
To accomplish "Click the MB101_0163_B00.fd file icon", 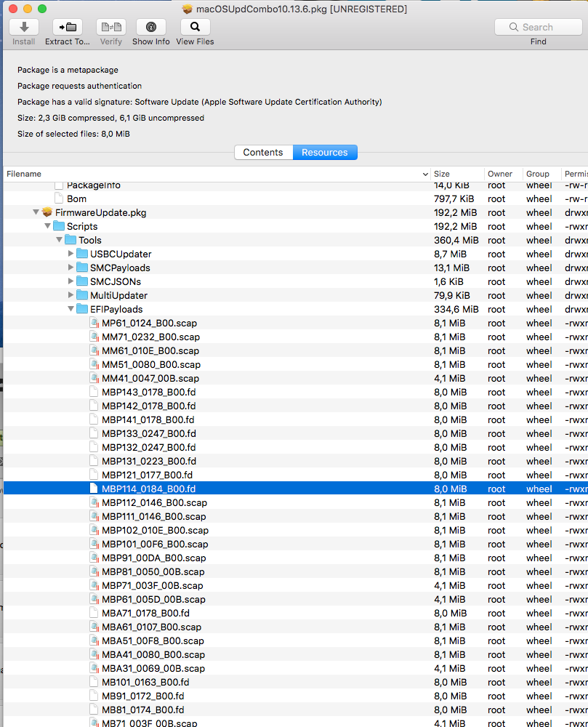I will point(94,682).
